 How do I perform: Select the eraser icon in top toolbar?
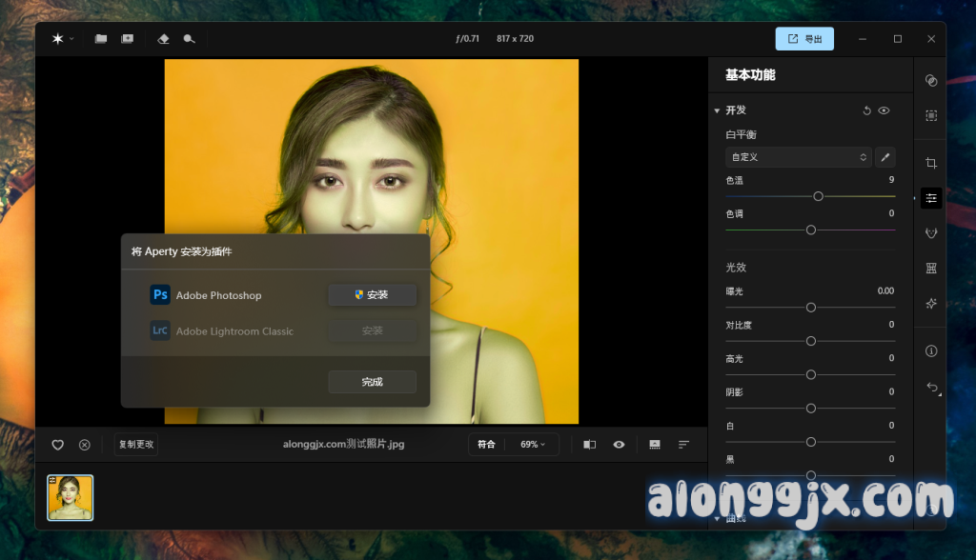(x=163, y=39)
